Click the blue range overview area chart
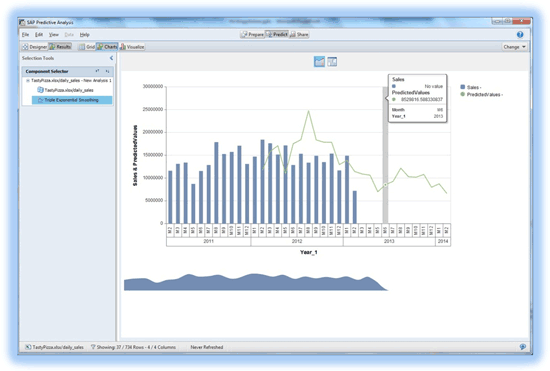This screenshot has height=371, width=550. point(256,282)
